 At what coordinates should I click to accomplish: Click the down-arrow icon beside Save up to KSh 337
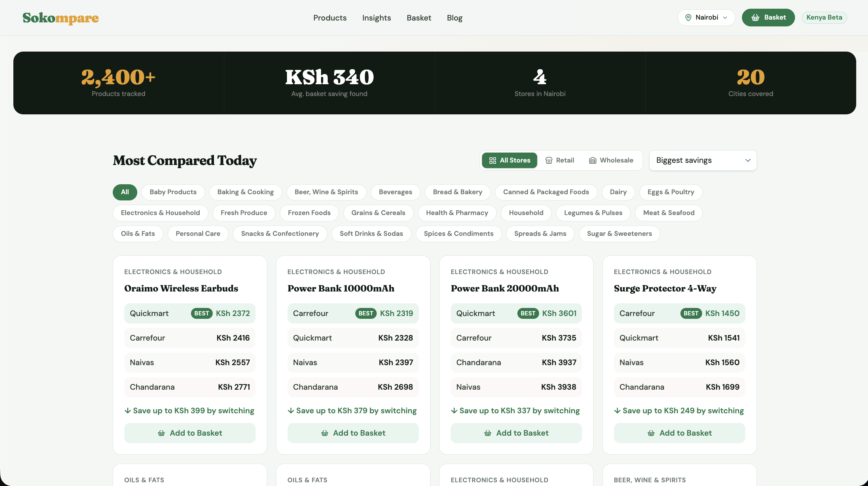tap(454, 410)
